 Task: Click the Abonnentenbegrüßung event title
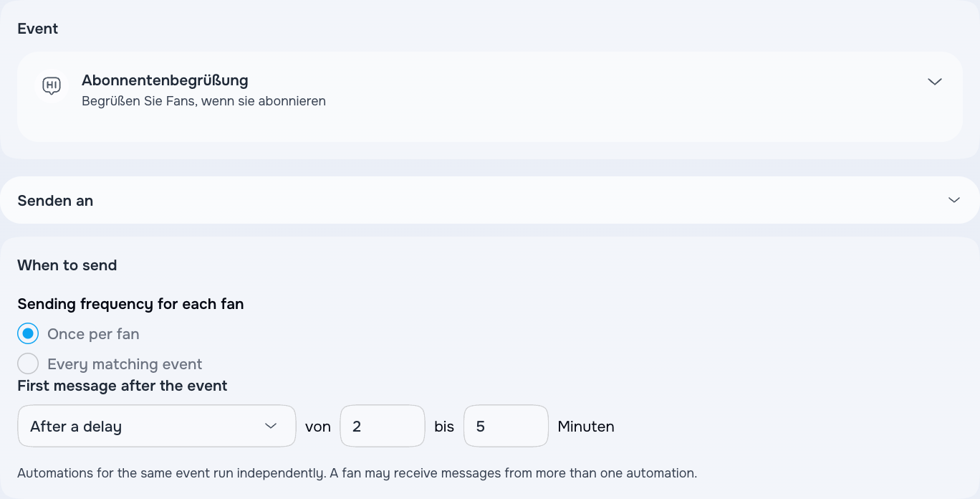pos(165,80)
